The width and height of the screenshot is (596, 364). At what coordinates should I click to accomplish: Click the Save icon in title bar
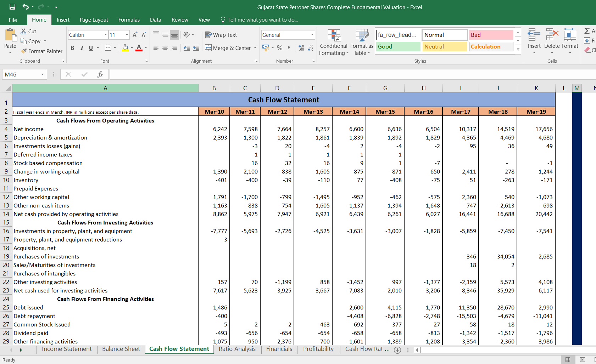pos(12,7)
